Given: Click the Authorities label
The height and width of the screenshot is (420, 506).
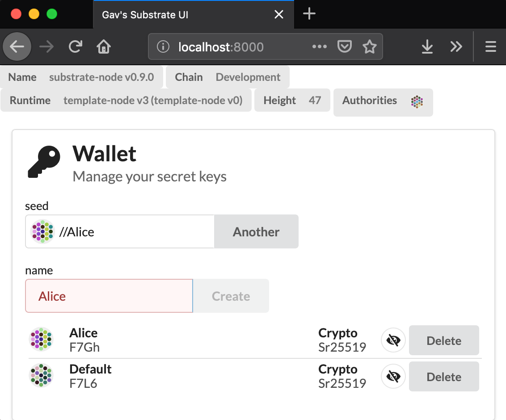Looking at the screenshot, I should click(x=370, y=101).
